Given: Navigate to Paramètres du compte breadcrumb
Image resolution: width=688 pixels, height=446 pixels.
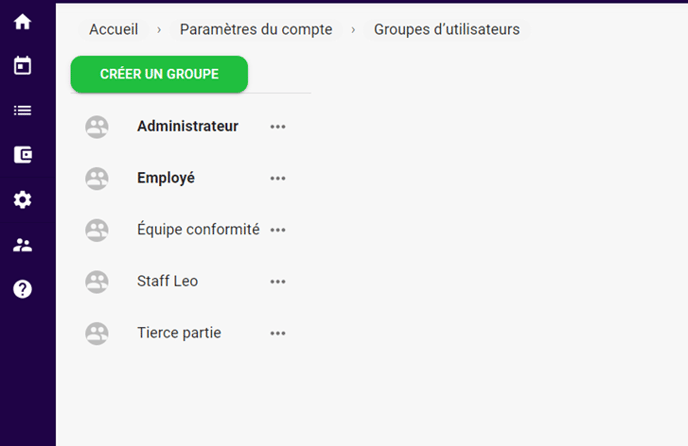Looking at the screenshot, I should (256, 29).
